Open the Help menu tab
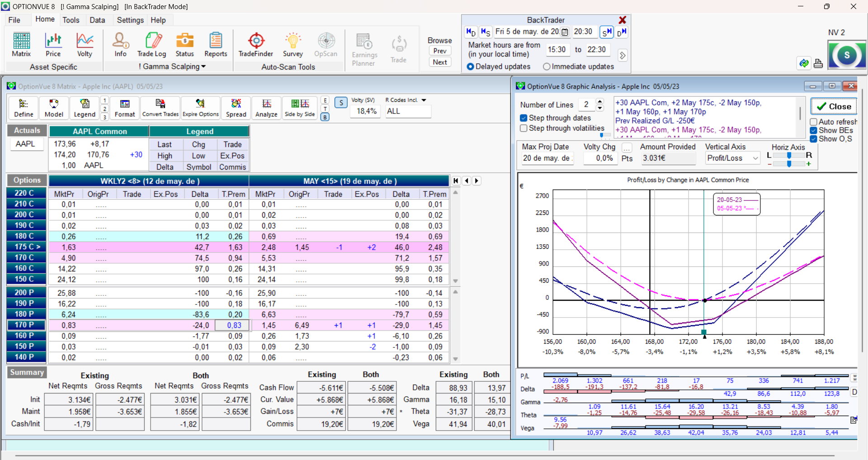The height and width of the screenshot is (460, 868). 158,20
